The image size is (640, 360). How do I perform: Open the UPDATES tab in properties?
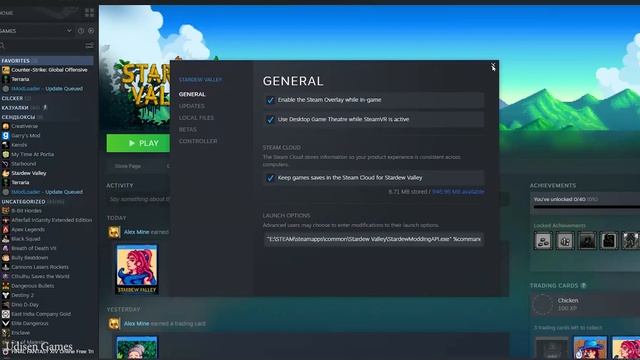[x=191, y=106]
